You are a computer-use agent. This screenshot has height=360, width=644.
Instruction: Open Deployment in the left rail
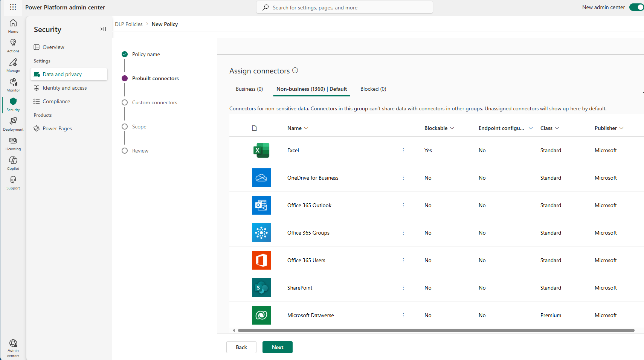(x=13, y=124)
